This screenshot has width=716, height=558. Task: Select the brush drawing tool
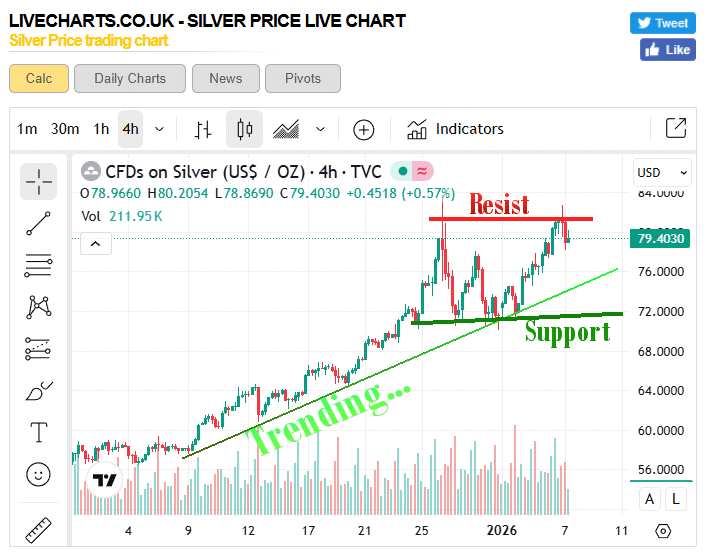[39, 390]
